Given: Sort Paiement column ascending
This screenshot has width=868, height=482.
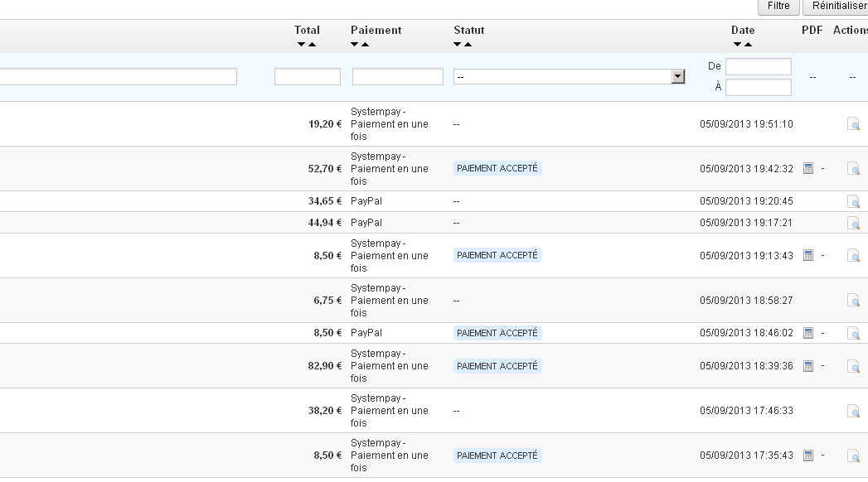Looking at the screenshot, I should coord(366,44).
